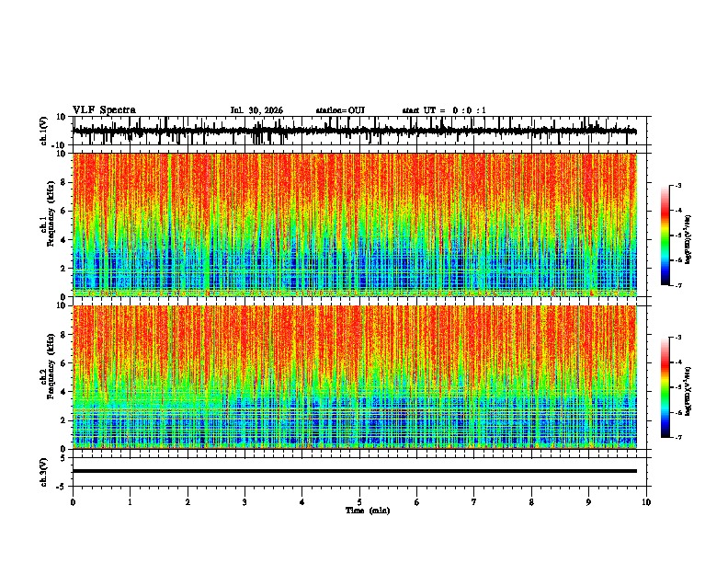Image resolution: width=728 pixels, height=563 pixels.
Task: Click the -7 label on ch.2 color bar
Action: (678, 438)
